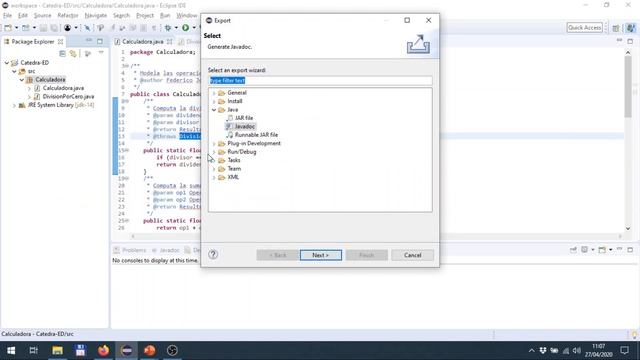Maximize the editor area
This screenshot has height=360, width=640.
tap(630, 41)
